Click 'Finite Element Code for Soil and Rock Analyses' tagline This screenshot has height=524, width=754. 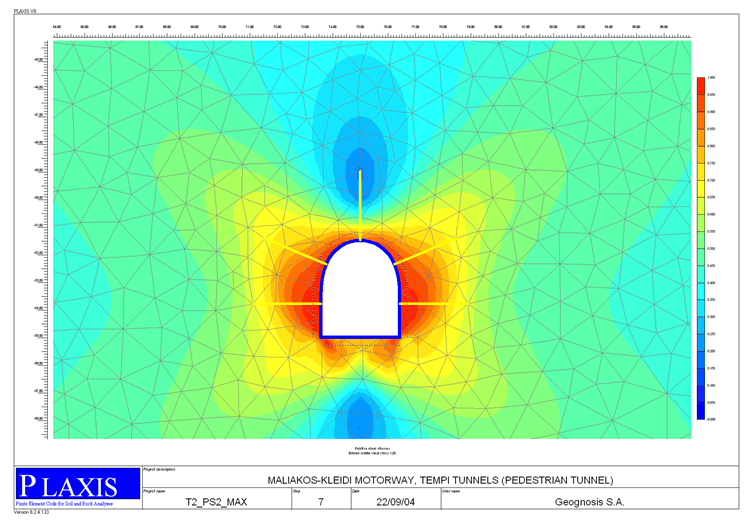(x=64, y=504)
